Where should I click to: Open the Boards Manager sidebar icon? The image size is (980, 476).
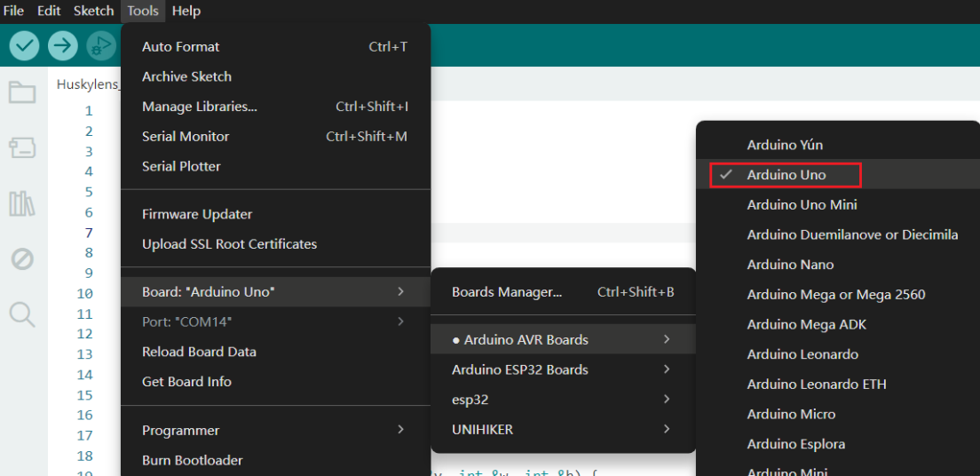pyautogui.click(x=22, y=148)
